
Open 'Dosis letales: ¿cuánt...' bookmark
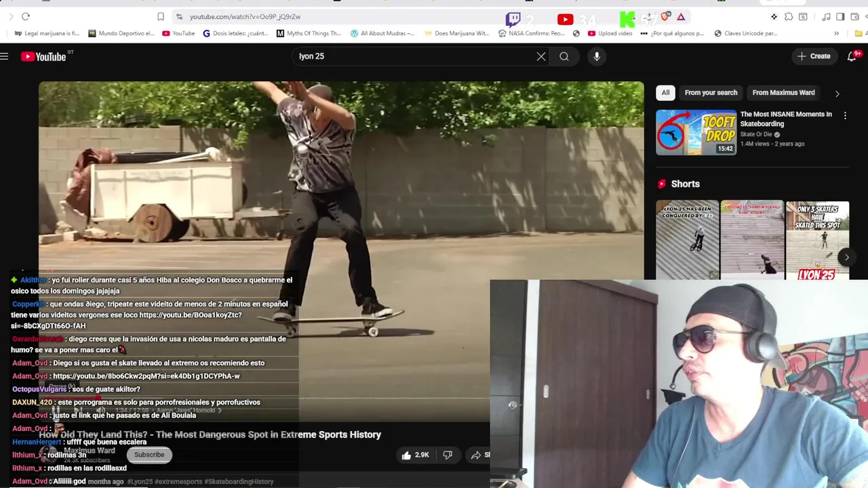pyautogui.click(x=236, y=33)
